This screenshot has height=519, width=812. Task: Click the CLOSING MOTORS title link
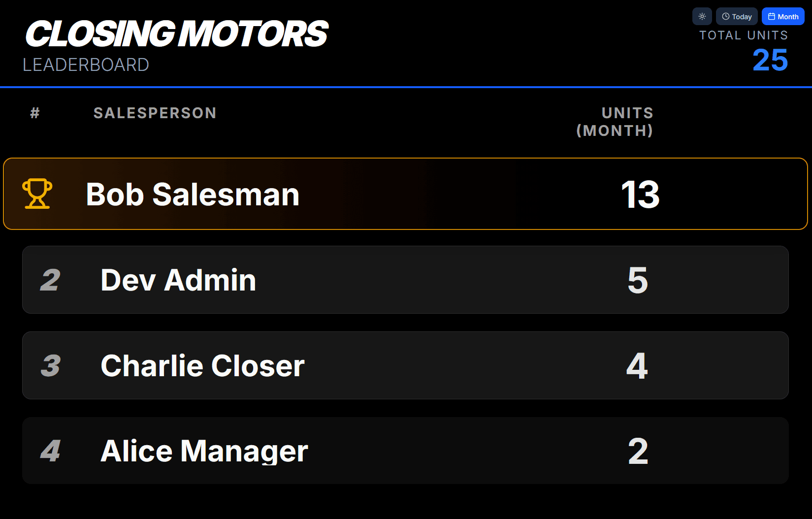pos(177,32)
